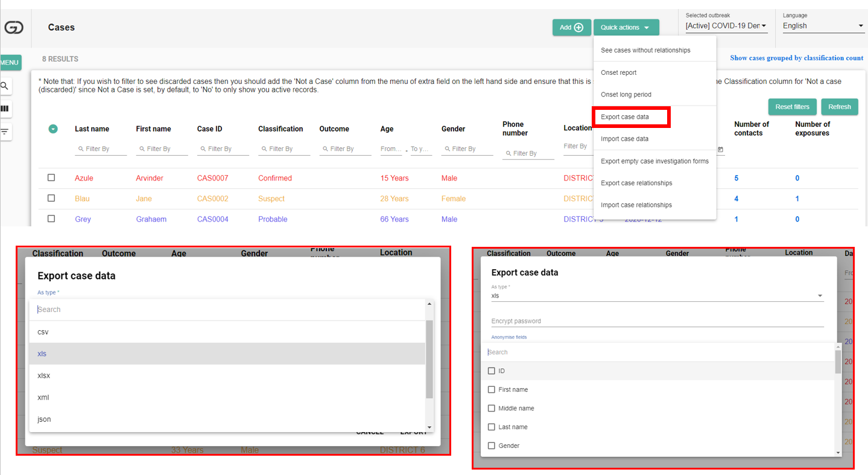Screen dimensions: 868x475
Task: Select Export case data menu item
Action: click(630, 116)
